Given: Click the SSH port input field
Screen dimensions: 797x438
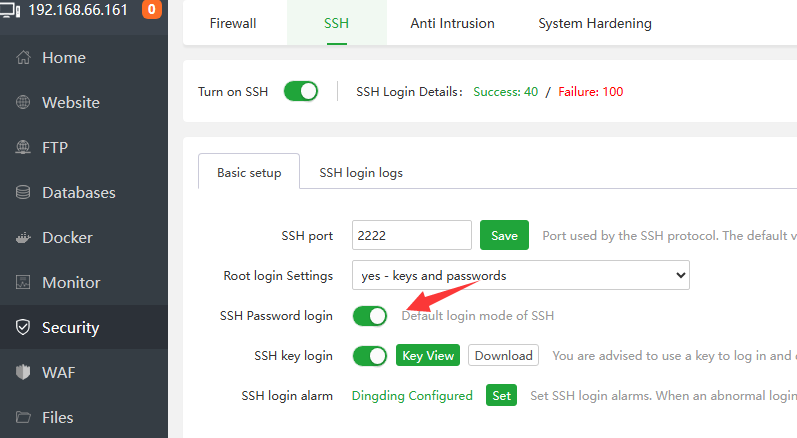Looking at the screenshot, I should (x=411, y=235).
